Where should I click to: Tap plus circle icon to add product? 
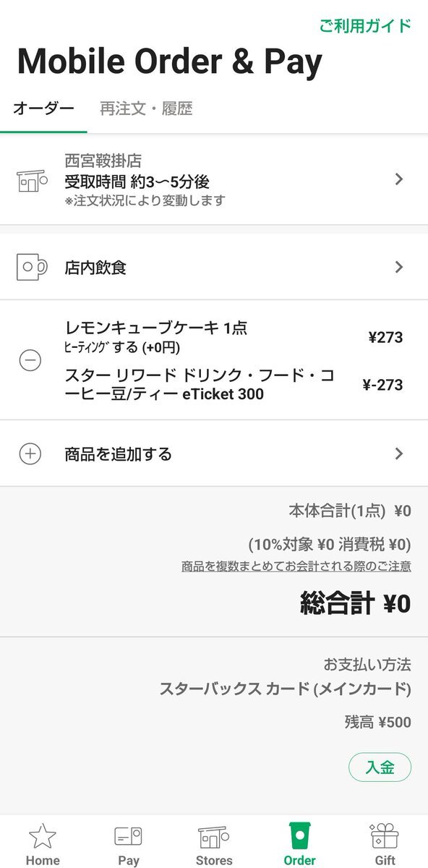[30, 454]
